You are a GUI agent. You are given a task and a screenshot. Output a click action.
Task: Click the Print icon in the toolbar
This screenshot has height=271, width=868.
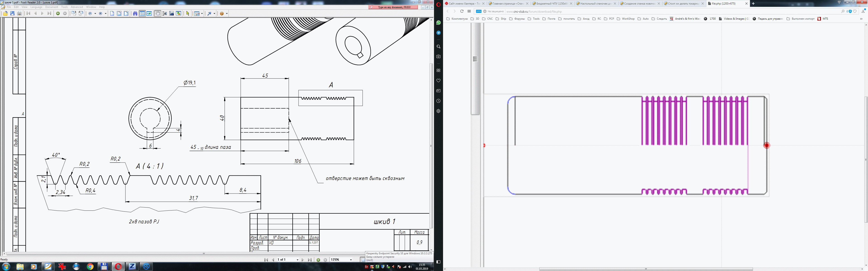pyautogui.click(x=19, y=14)
